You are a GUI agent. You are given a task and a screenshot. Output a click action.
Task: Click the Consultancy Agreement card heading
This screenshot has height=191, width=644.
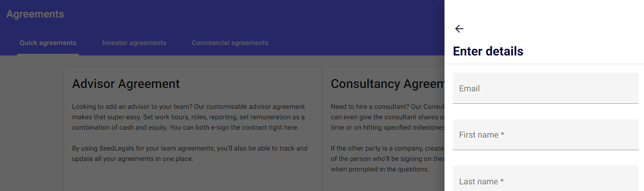tap(387, 84)
